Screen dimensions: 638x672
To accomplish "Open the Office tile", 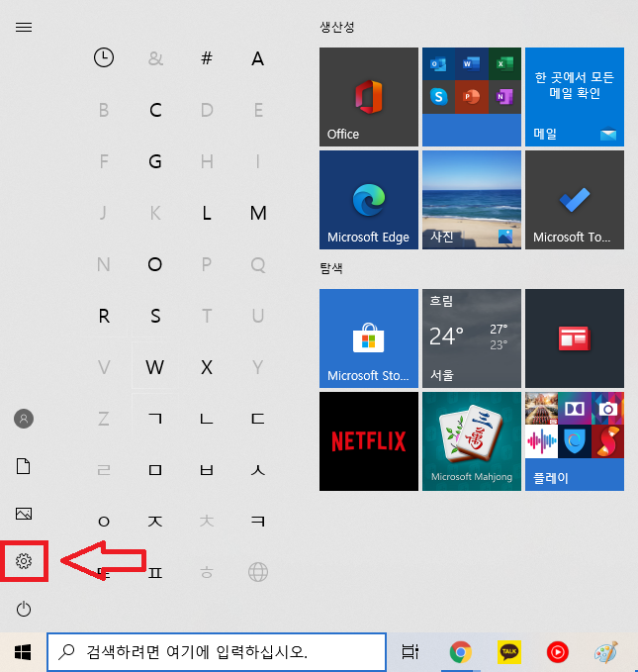I will pos(369,97).
